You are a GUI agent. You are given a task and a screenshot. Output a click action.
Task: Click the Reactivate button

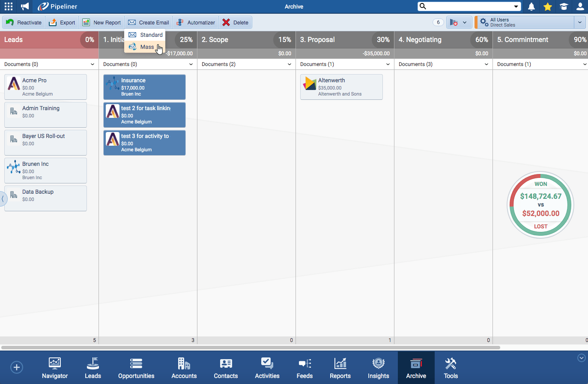point(24,23)
